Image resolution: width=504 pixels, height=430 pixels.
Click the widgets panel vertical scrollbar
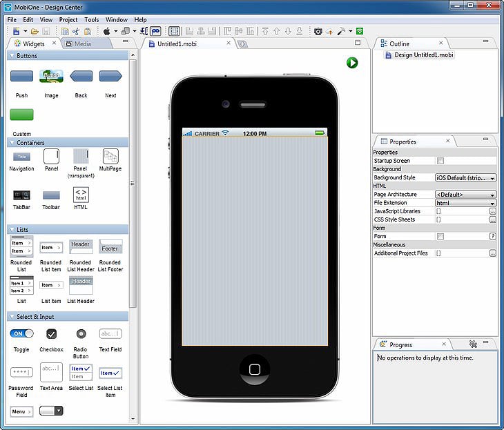[x=133, y=183]
